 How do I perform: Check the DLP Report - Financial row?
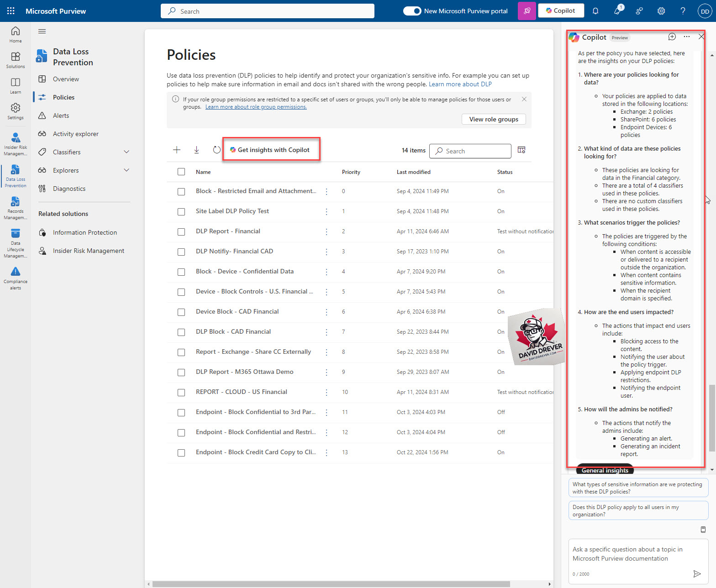coord(181,232)
